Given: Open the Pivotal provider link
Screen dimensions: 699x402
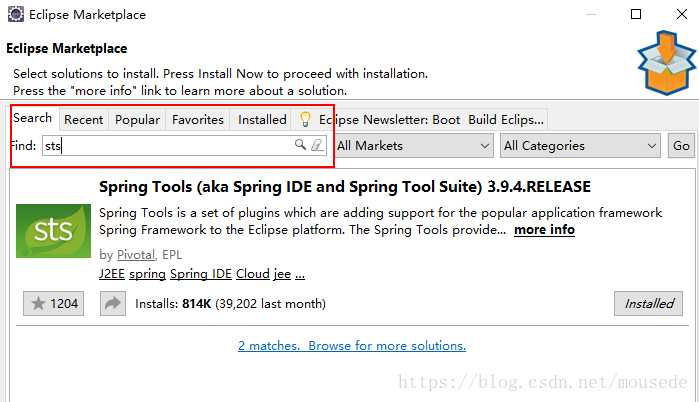Looking at the screenshot, I should [136, 254].
